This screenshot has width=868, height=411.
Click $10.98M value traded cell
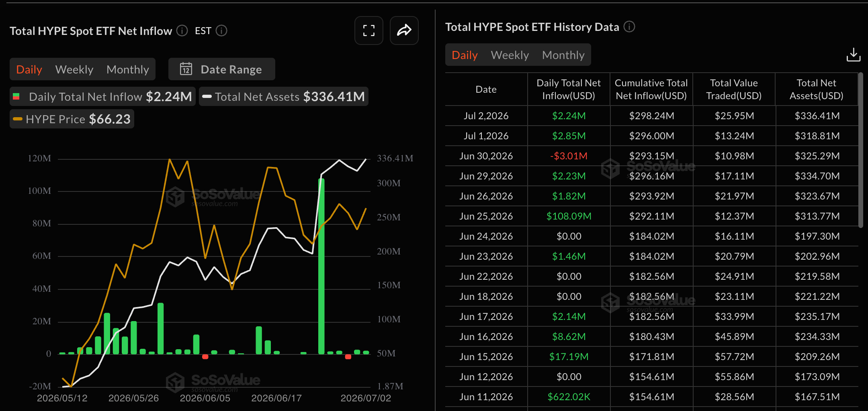(x=734, y=156)
